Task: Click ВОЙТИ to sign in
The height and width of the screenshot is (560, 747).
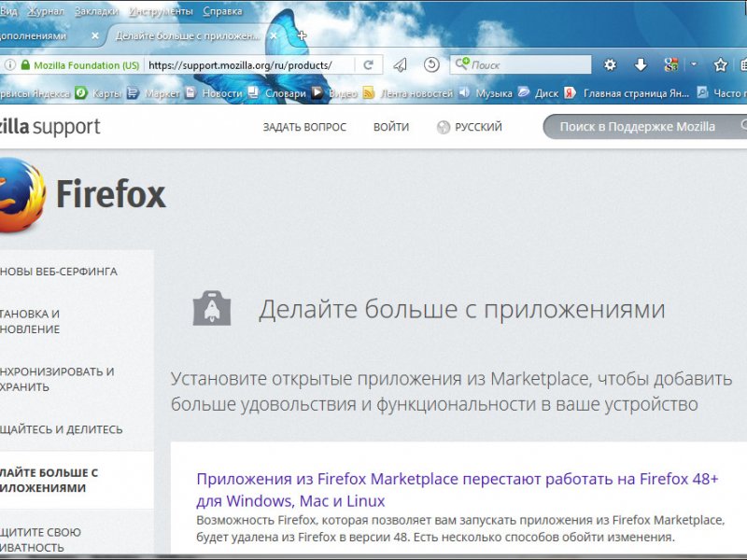Action: [391, 127]
